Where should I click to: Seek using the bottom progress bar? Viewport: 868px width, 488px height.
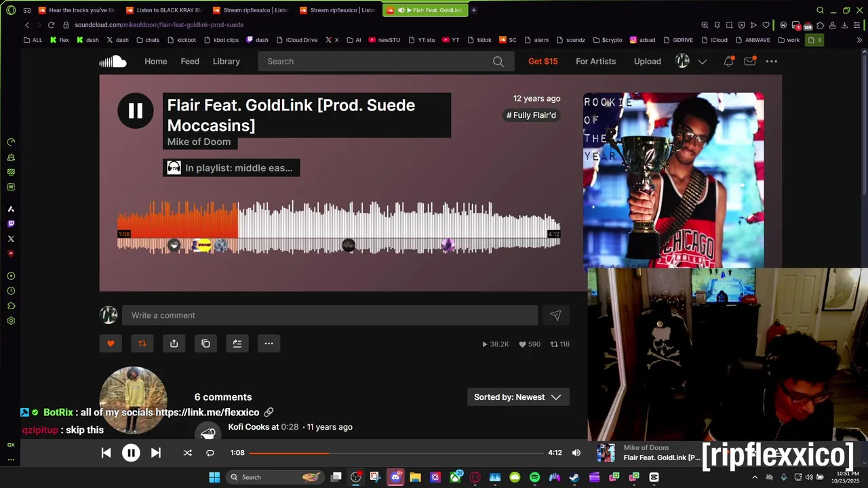pos(396,453)
